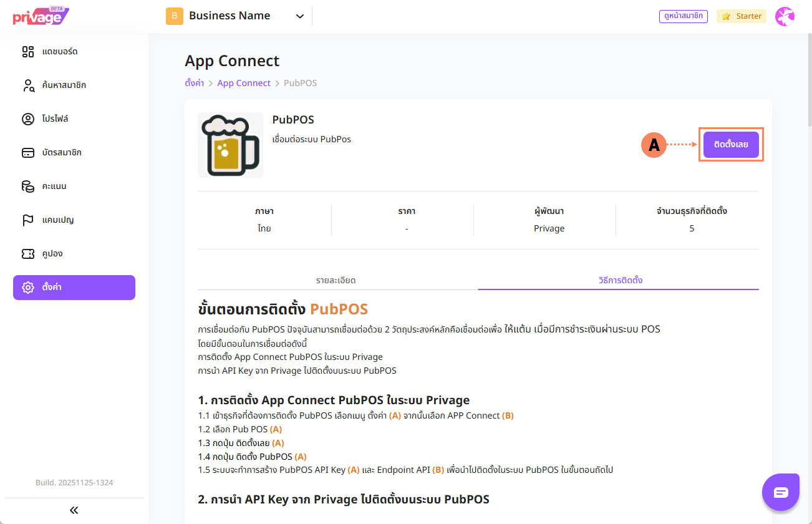This screenshot has height=524, width=812.
Task: Click the dashboard grid icon in sidebar
Action: 28,52
